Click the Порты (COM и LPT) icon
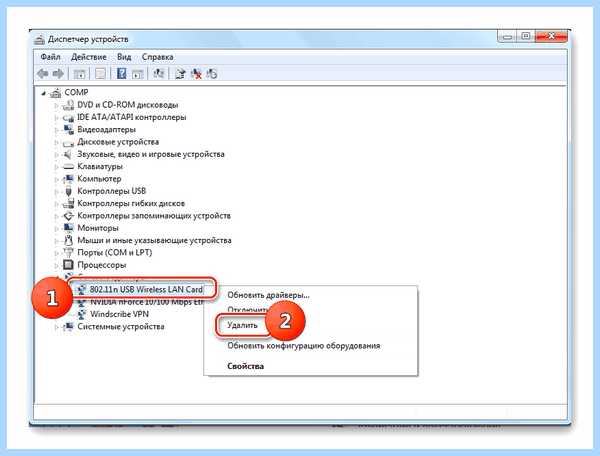 (68, 252)
